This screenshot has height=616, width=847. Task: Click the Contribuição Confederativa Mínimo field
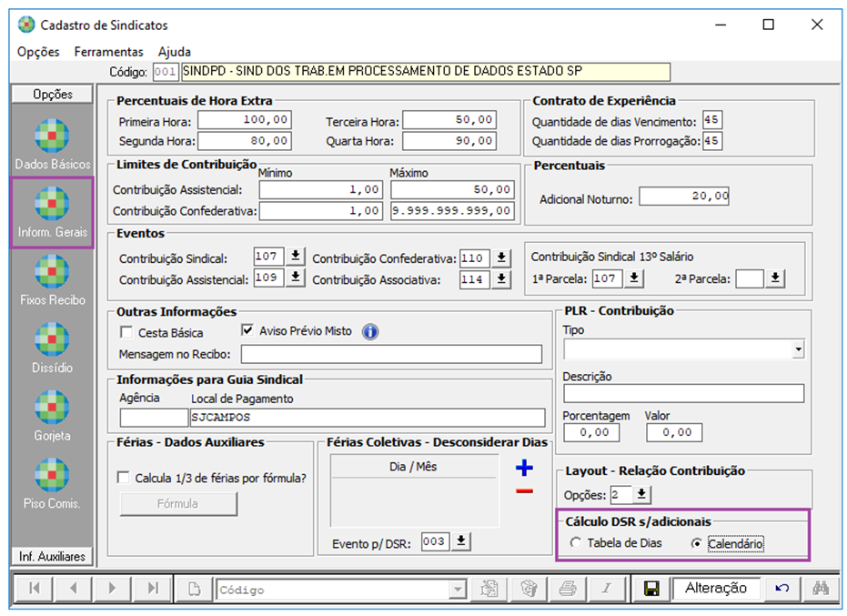321,211
